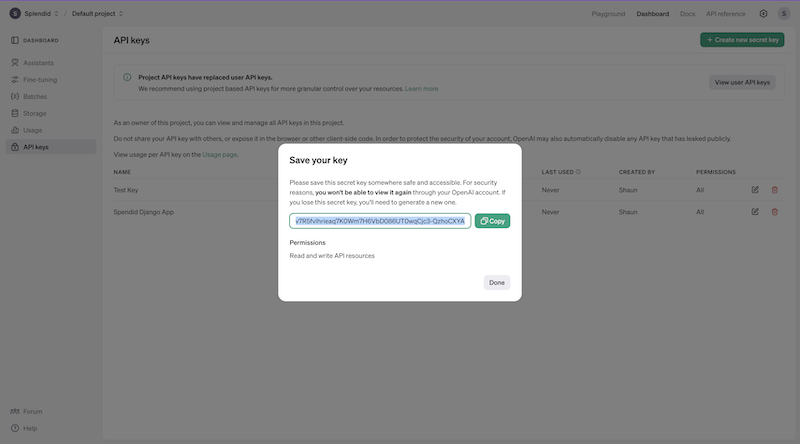
Task: Click the Splendid organization avatar icon
Action: point(15,14)
